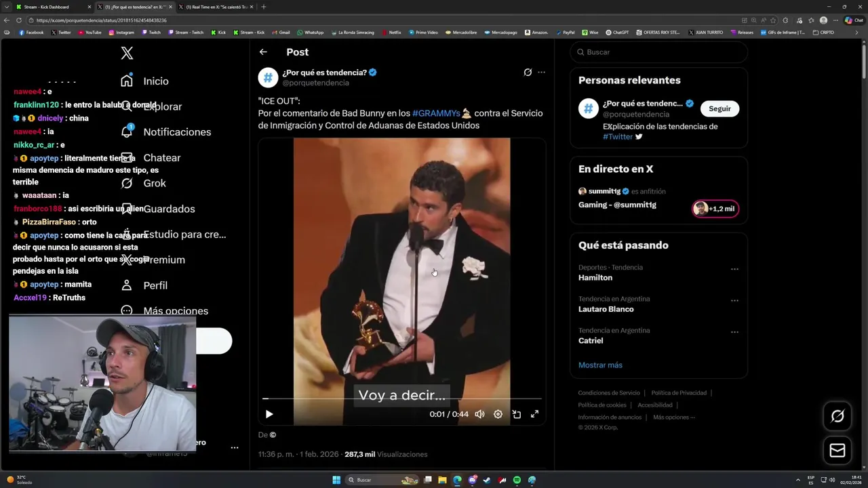The image size is (868, 488).
Task: Click the Buscar search field on X
Action: coord(658,52)
